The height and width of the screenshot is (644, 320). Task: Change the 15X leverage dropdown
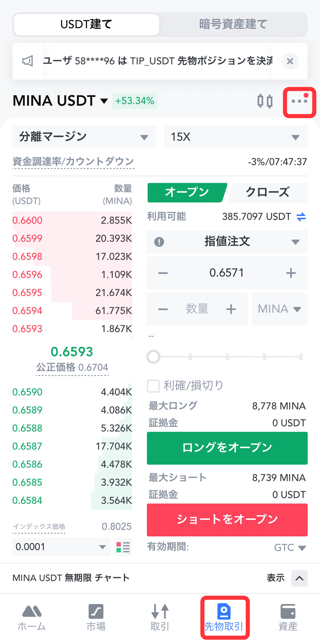pos(235,137)
